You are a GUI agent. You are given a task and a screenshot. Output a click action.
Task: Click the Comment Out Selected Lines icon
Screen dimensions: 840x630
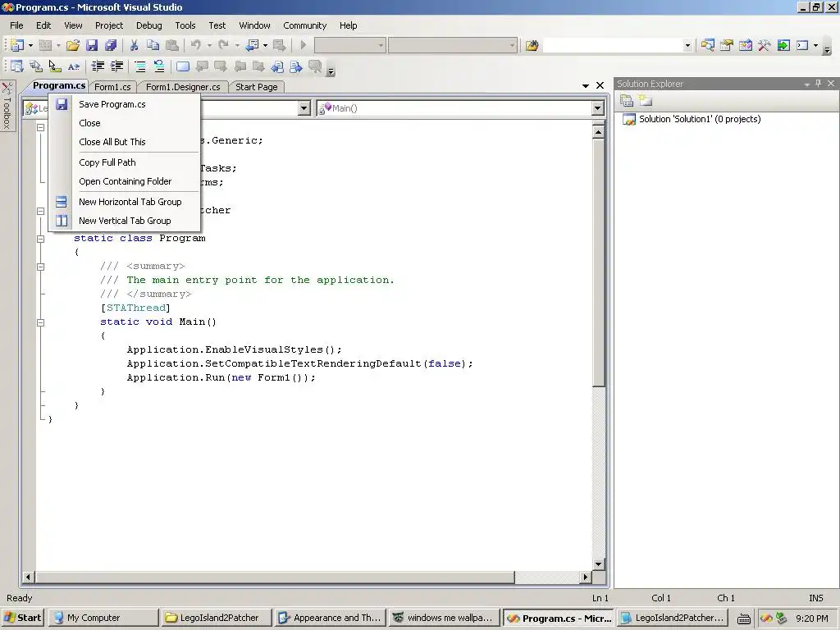(x=140, y=66)
